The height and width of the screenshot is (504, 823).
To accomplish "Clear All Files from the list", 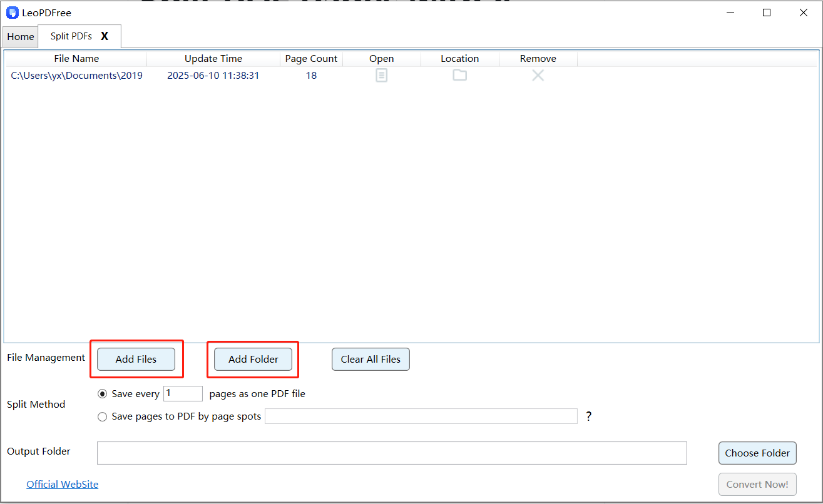I will [x=371, y=360].
